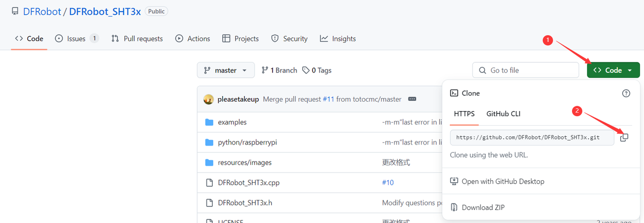This screenshot has width=644, height=223.
Task: Switch to the GitHub CLI tab
Action: pyautogui.click(x=503, y=114)
